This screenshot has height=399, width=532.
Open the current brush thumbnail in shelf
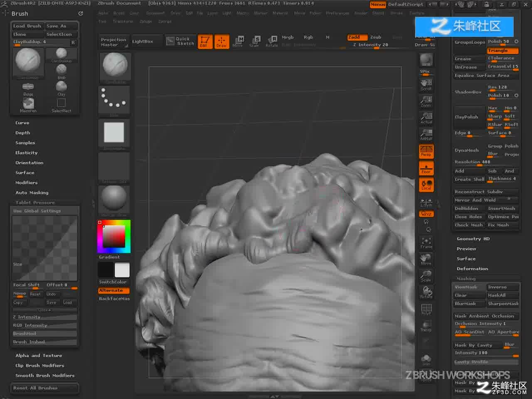click(115, 67)
